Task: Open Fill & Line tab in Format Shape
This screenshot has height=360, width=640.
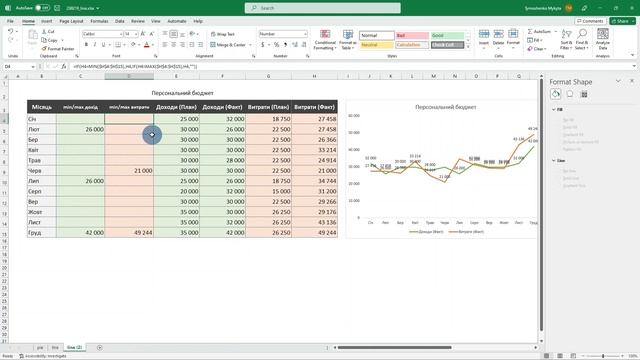Action: (556, 94)
